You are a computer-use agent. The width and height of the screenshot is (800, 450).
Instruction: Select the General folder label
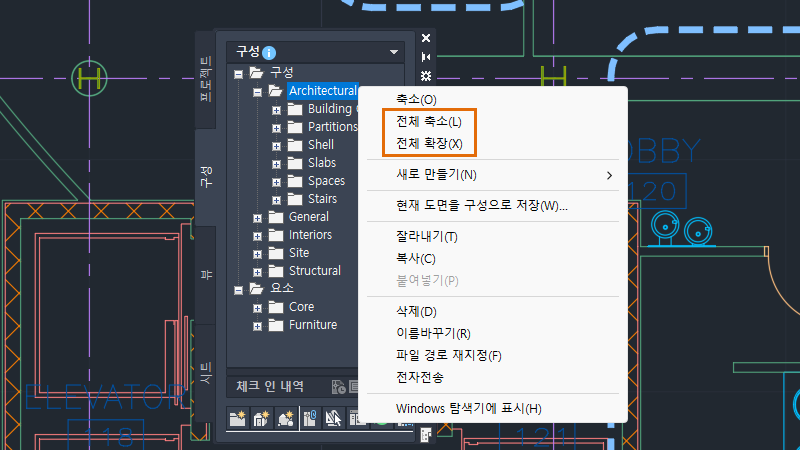[308, 216]
